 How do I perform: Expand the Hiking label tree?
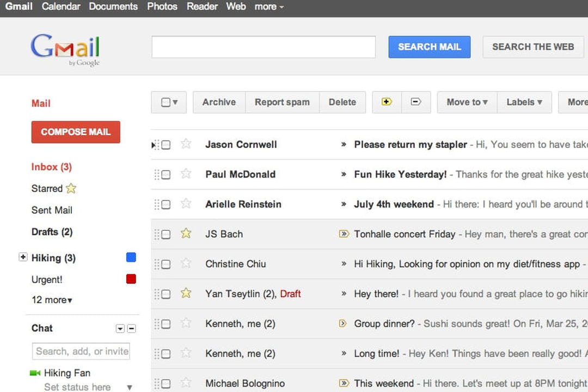[23, 258]
